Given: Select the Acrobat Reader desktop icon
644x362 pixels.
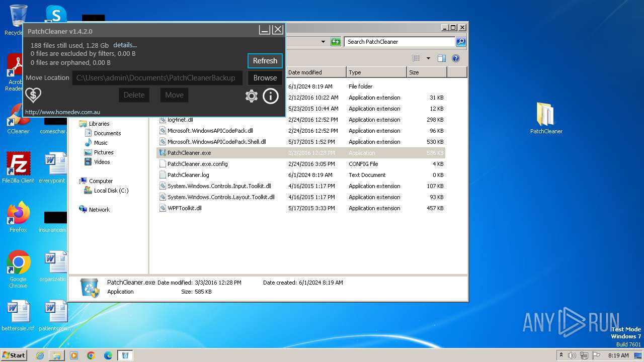Looking at the screenshot, I should pyautogui.click(x=16, y=73).
